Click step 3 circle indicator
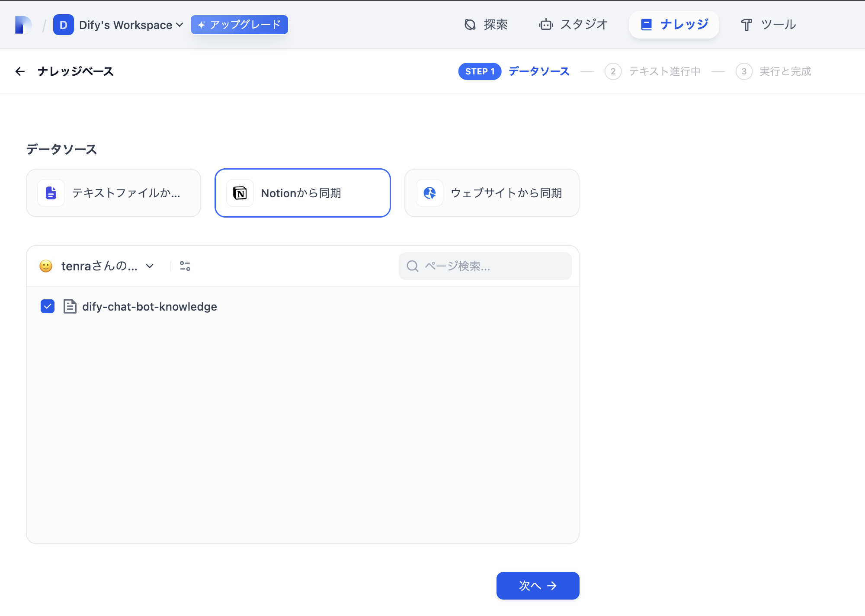Viewport: 865px width, 616px height. 744,71
